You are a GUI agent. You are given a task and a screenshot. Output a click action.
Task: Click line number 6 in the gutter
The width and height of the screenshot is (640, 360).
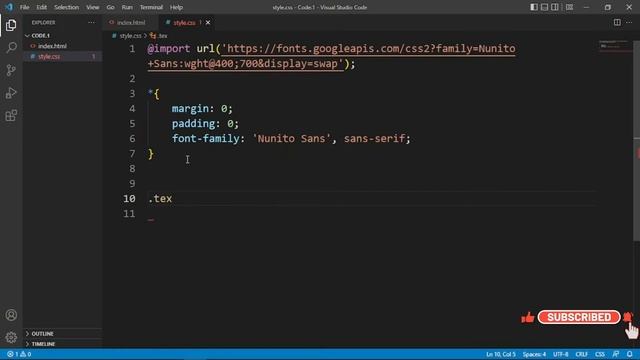click(132, 139)
